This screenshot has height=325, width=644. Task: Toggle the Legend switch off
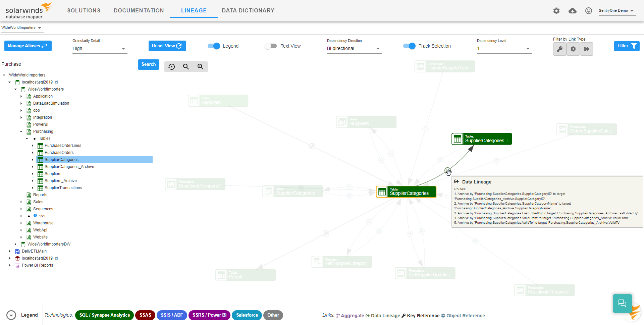coord(214,46)
